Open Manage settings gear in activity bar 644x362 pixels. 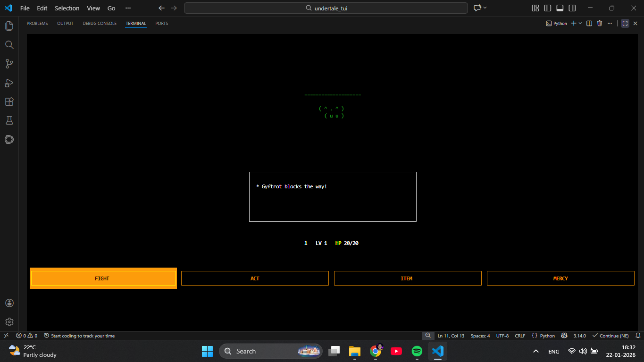tap(9, 322)
